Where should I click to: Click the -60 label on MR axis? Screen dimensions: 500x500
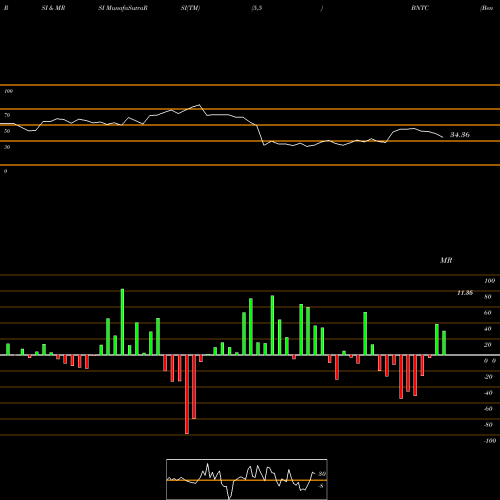pos(488,409)
